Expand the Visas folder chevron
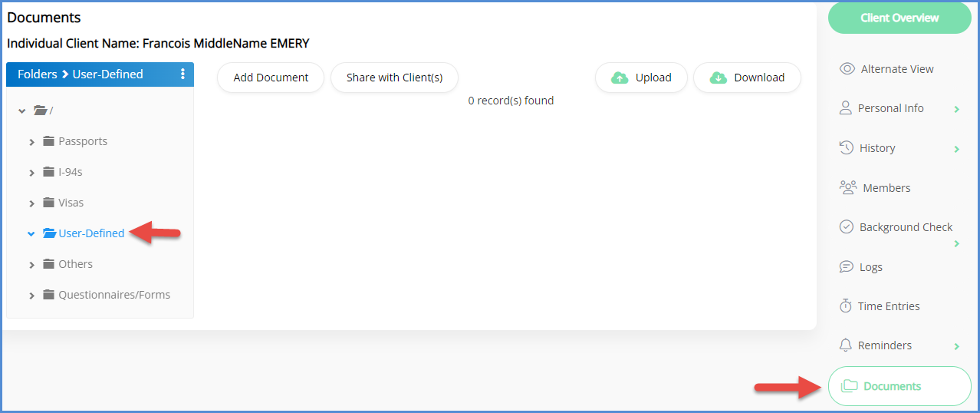Image resolution: width=980 pixels, height=413 pixels. click(x=32, y=203)
